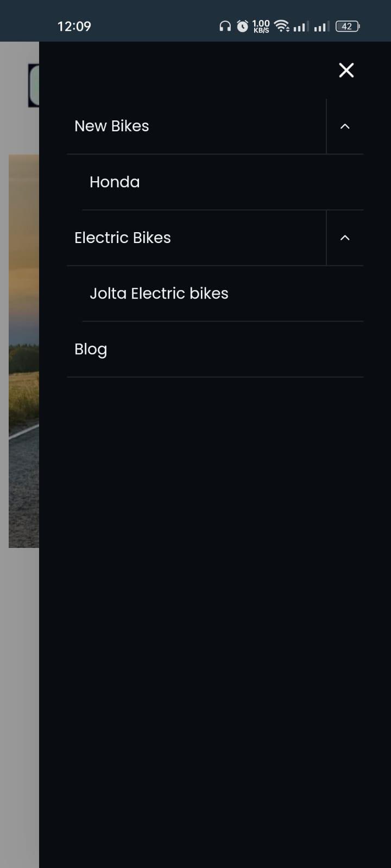Tap the battery level indicator showing 42
Image resolution: width=391 pixels, height=868 pixels.
tap(348, 26)
